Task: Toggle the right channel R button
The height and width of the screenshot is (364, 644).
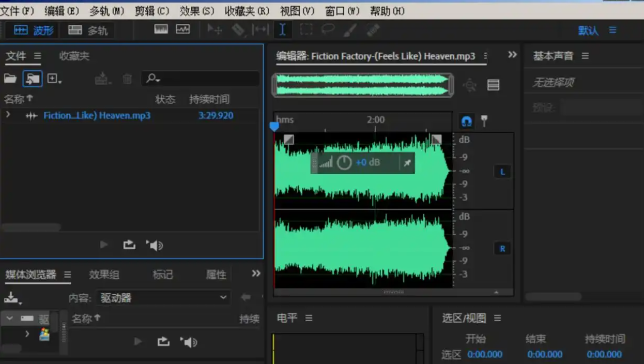Action: coord(502,249)
